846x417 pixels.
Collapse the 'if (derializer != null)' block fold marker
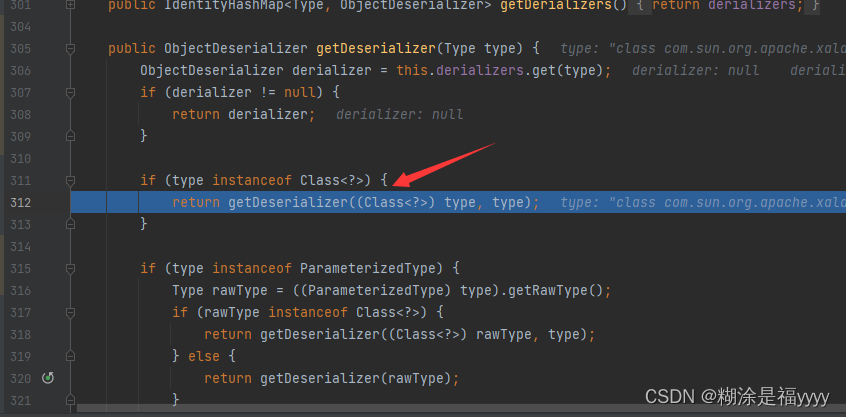(x=71, y=93)
